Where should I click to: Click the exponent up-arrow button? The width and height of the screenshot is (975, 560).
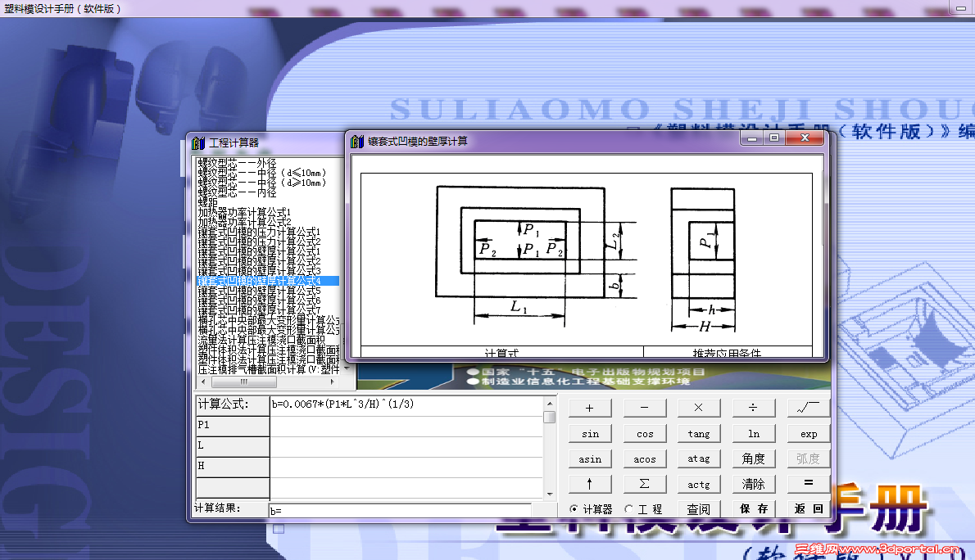(x=590, y=483)
